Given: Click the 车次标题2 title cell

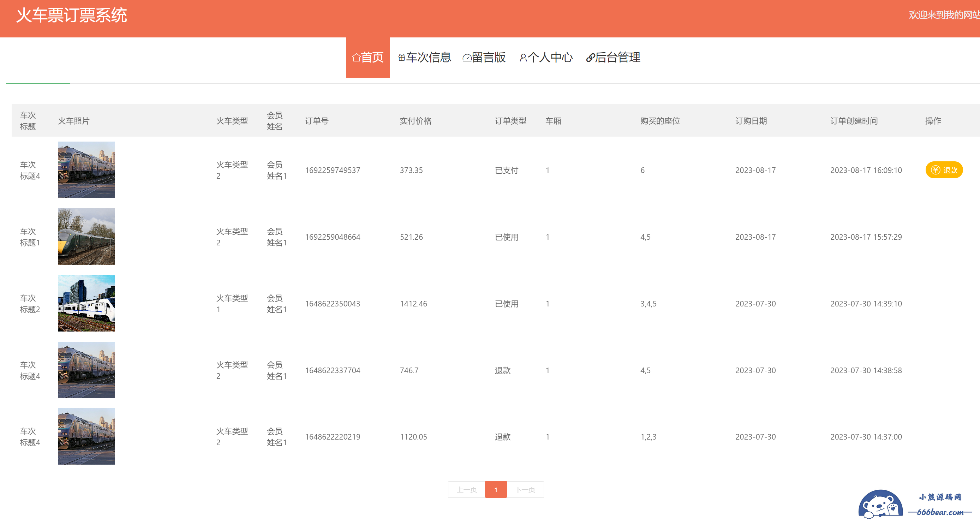Looking at the screenshot, I should 30,304.
